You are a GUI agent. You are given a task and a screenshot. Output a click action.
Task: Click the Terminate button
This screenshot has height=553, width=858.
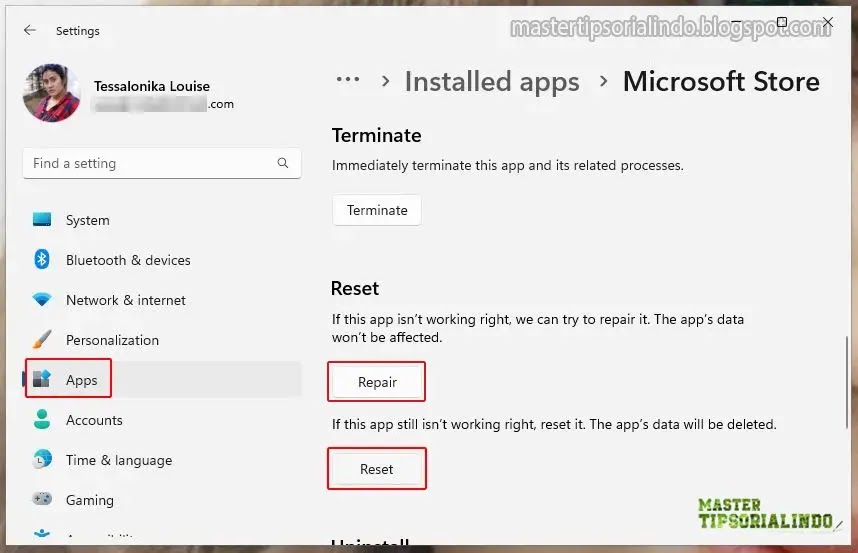coord(376,210)
